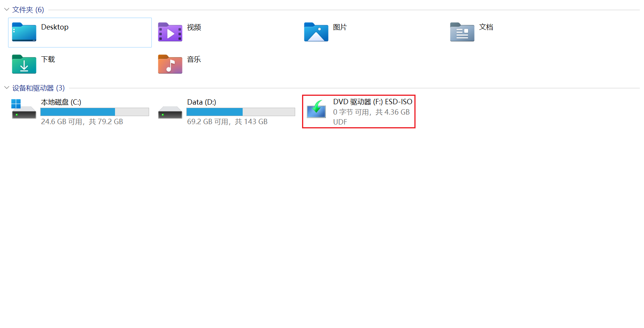Select the Desktop folder icon
Image resolution: width=644 pixels, height=328 pixels.
pos(24,32)
